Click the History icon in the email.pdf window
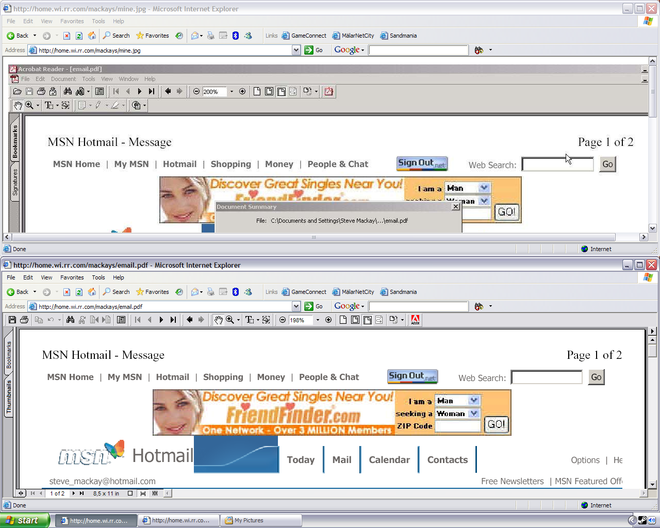Viewport: 660px width, 528px height. [x=179, y=292]
